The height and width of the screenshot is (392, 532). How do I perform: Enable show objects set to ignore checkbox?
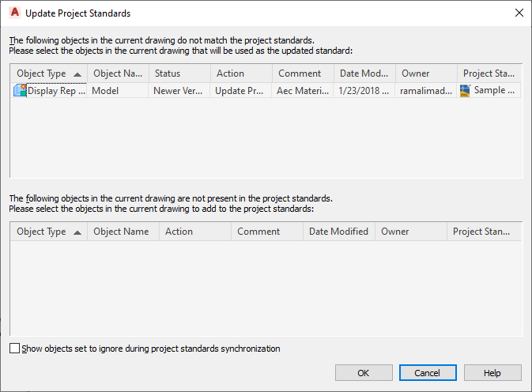click(x=15, y=349)
